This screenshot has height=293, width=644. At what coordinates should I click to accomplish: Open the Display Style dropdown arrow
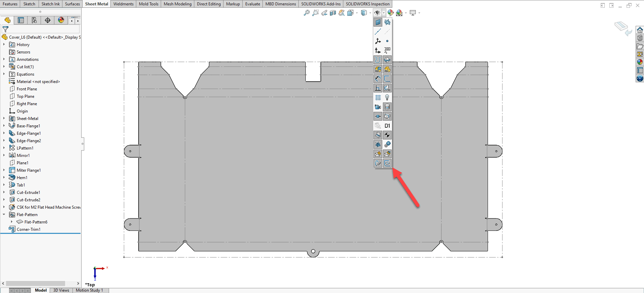click(x=370, y=13)
